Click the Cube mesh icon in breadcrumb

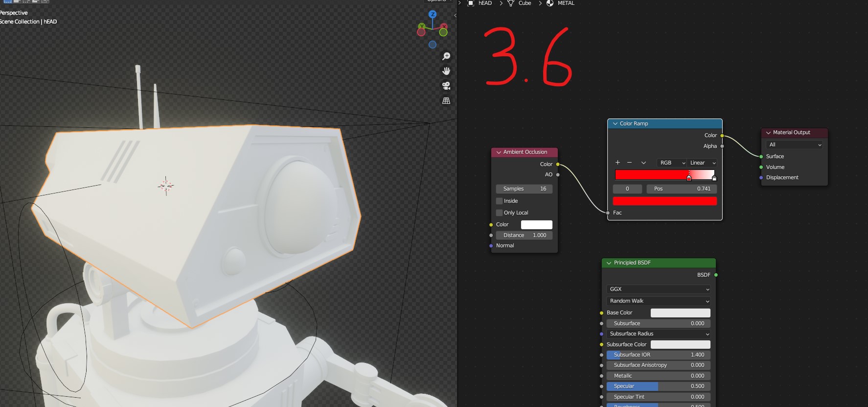click(511, 3)
